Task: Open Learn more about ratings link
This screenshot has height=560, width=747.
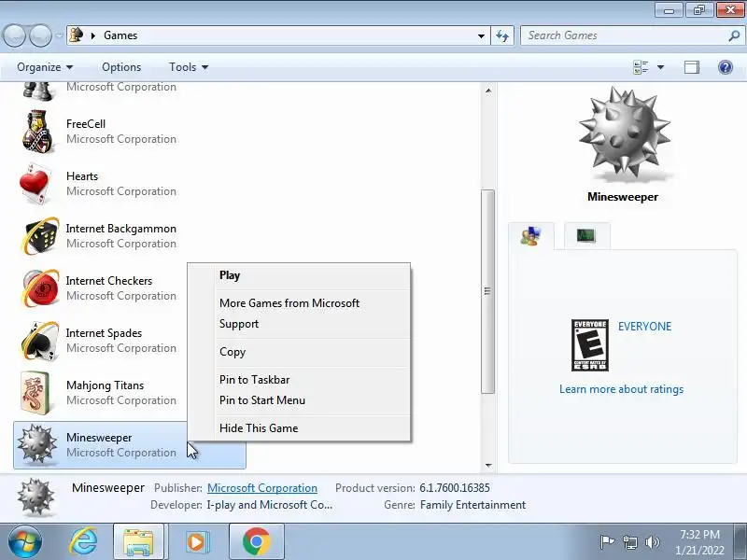Action: coord(621,389)
